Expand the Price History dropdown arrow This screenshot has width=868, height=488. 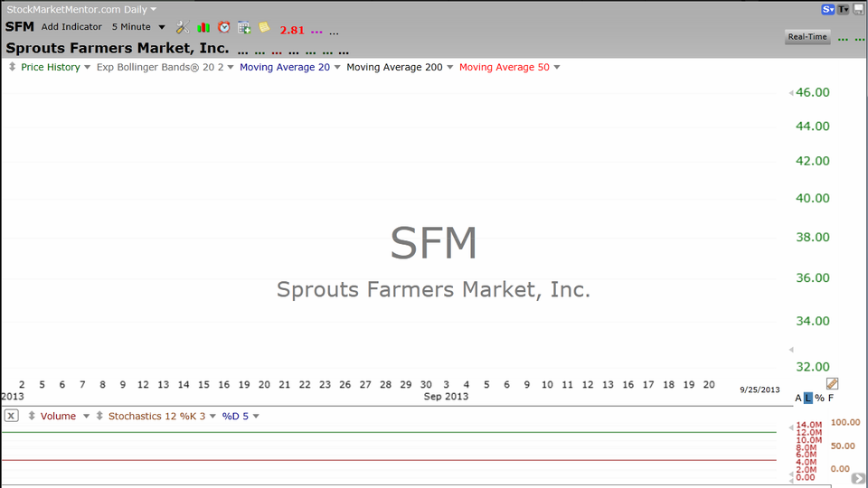[x=87, y=68]
